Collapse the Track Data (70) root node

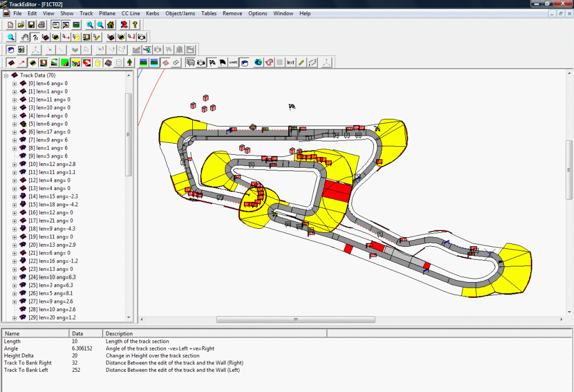(6, 75)
